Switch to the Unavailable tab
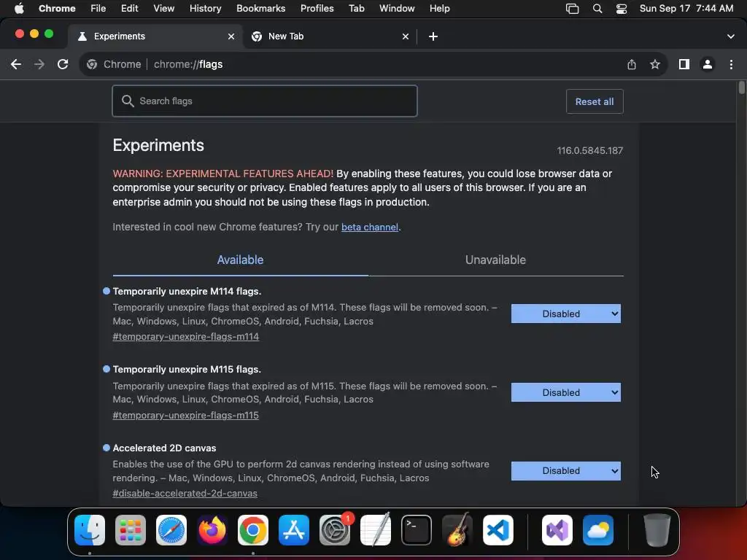Viewport: 747px width, 560px height. (495, 260)
